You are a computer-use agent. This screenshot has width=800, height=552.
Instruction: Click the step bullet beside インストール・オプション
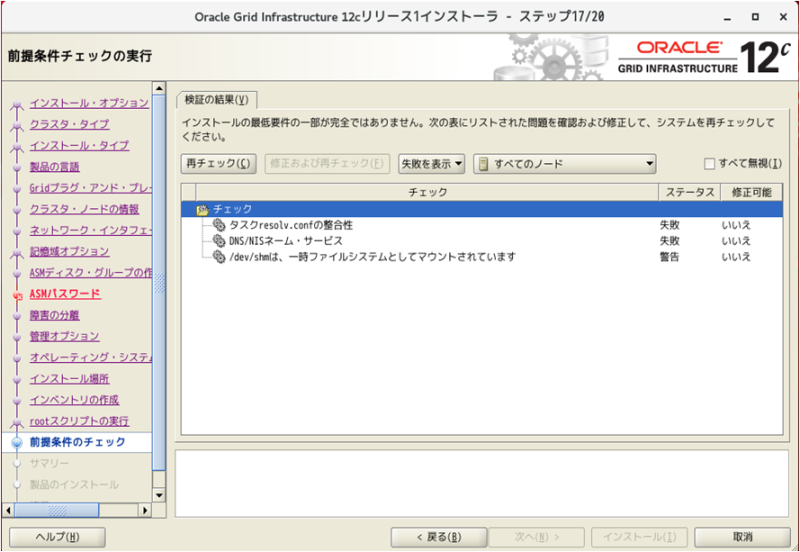17,105
